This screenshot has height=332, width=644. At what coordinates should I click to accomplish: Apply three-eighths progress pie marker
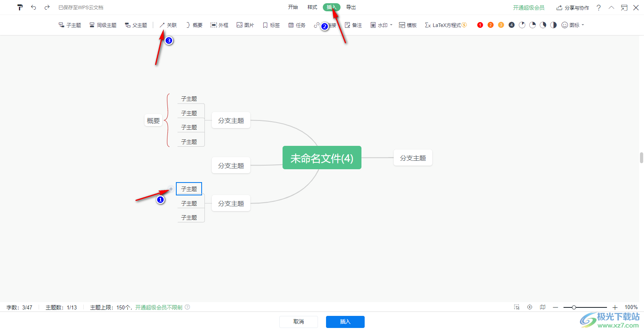pyautogui.click(x=543, y=25)
